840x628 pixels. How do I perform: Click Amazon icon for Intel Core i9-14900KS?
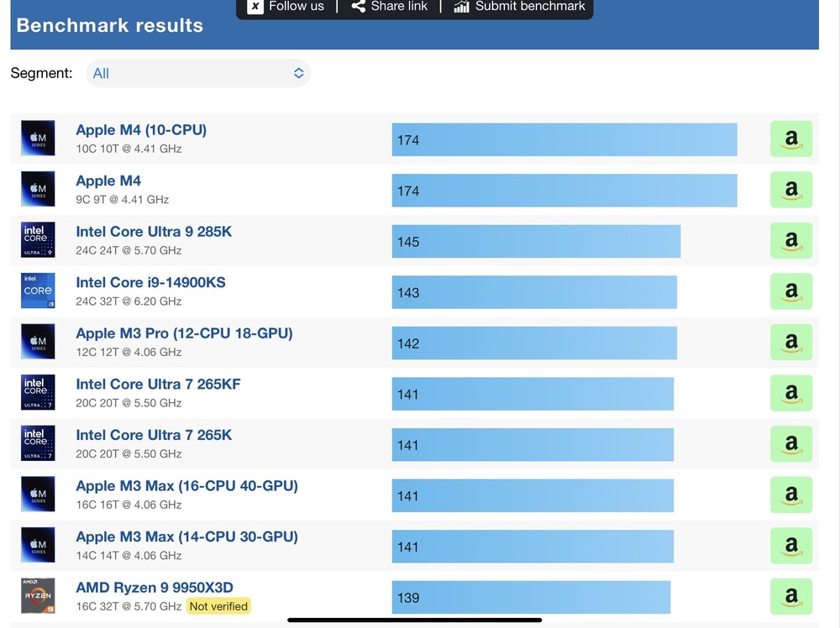pyautogui.click(x=791, y=292)
